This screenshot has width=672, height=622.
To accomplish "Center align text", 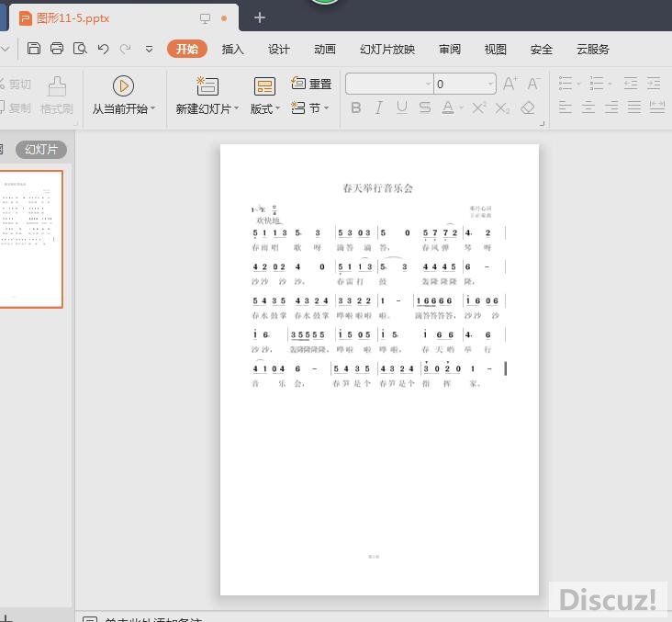I will coord(588,107).
